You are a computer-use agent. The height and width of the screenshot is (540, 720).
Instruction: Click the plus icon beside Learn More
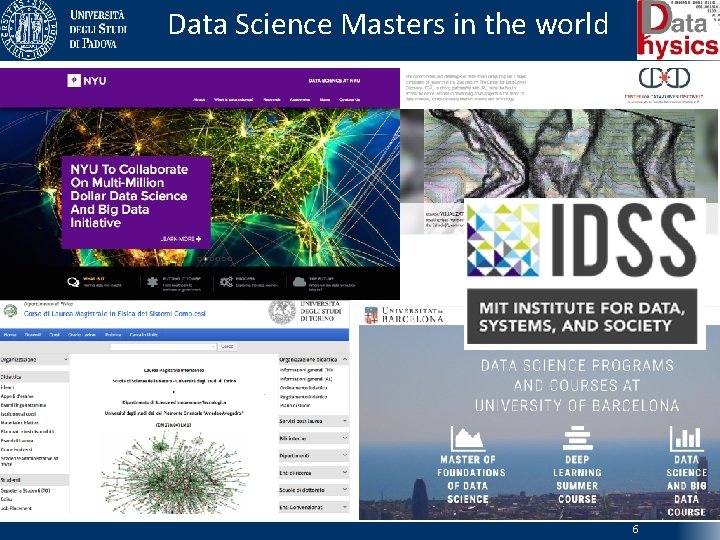(198, 239)
